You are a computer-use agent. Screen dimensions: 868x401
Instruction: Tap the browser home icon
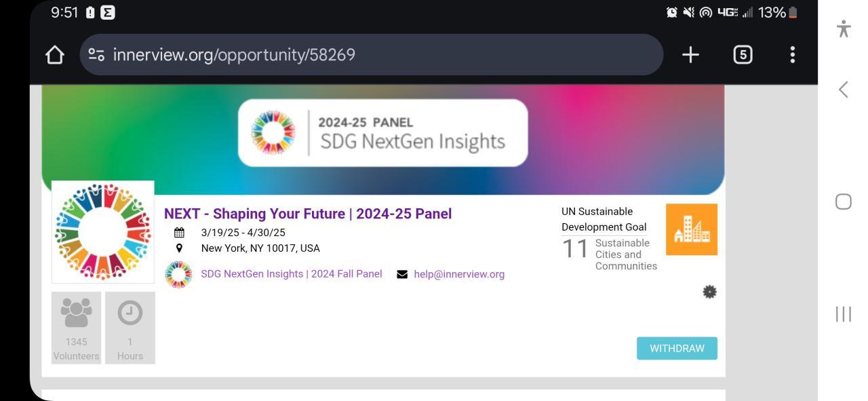click(x=55, y=55)
